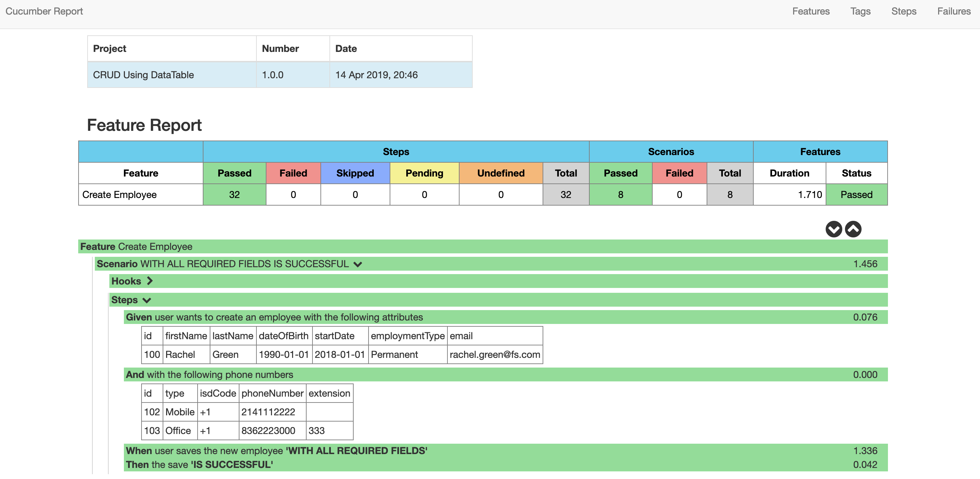
Task: View the Failures section
Action: pyautogui.click(x=953, y=11)
